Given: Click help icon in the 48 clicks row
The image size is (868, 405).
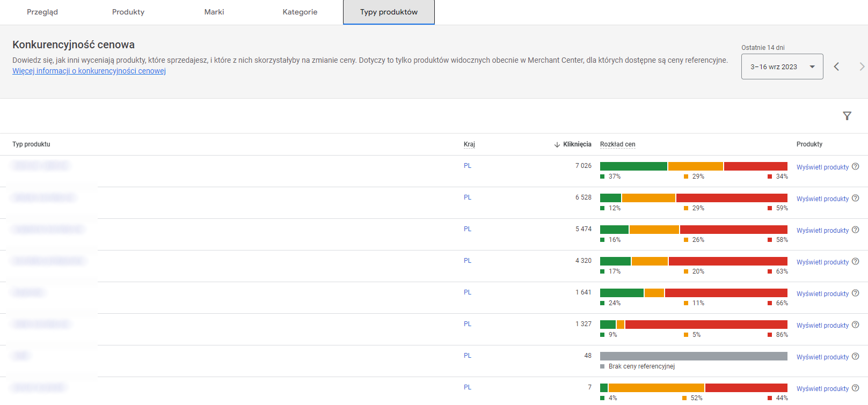Looking at the screenshot, I should tap(856, 356).
